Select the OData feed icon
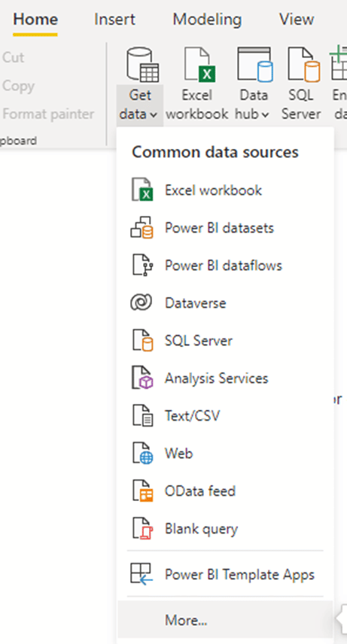The width and height of the screenshot is (347, 644). tap(142, 491)
